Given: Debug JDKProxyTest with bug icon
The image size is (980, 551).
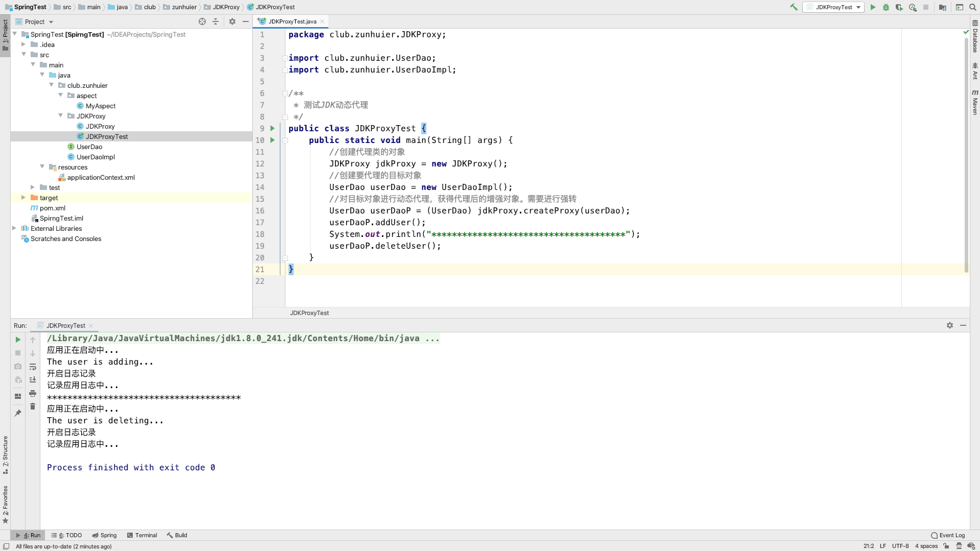Looking at the screenshot, I should (x=886, y=7).
